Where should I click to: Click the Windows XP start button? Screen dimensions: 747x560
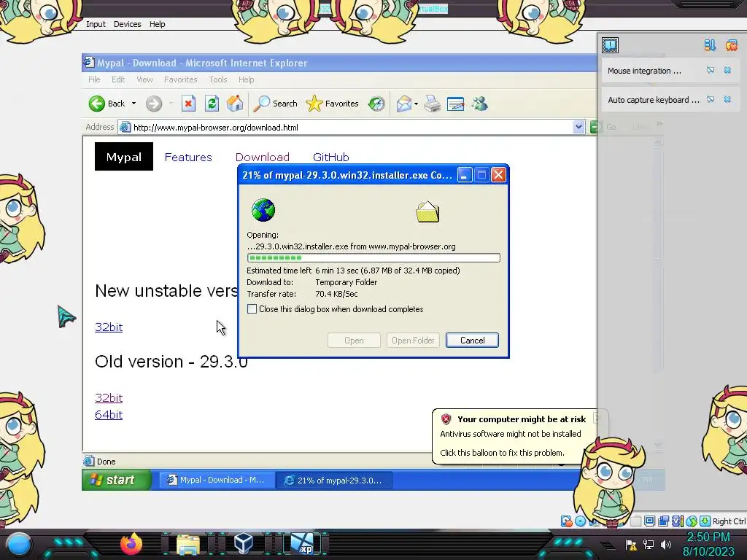click(x=117, y=480)
